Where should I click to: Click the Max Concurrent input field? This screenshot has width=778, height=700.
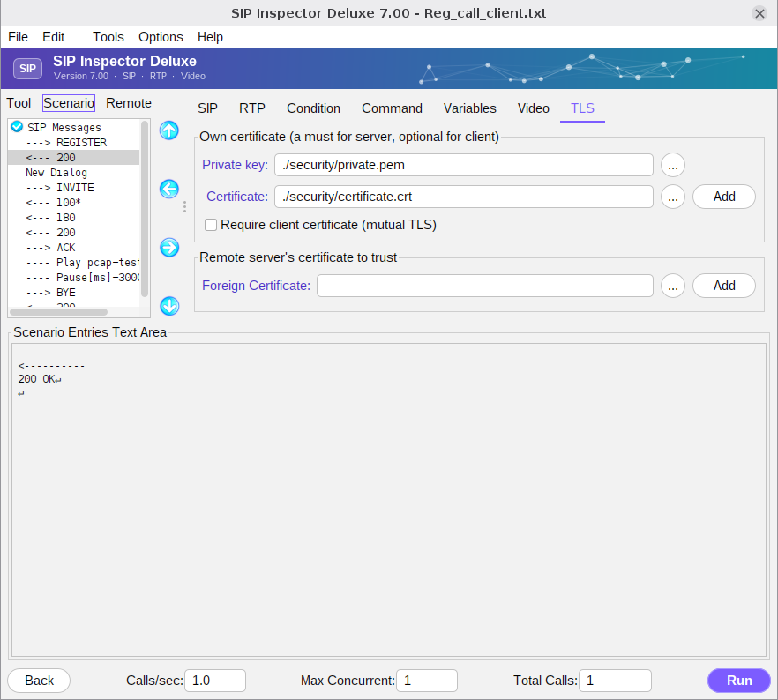427,681
